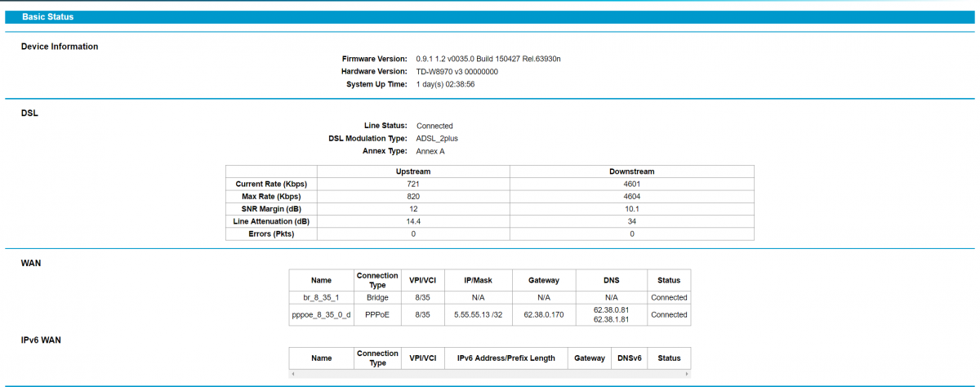Click the WAN table DNS header
980x387 pixels.
pyautogui.click(x=612, y=280)
